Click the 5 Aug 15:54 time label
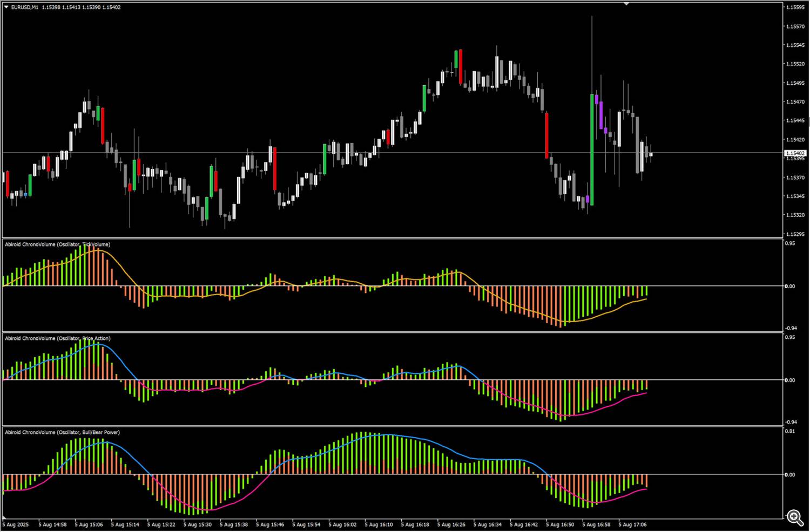The height and width of the screenshot is (532, 810). [x=306, y=524]
